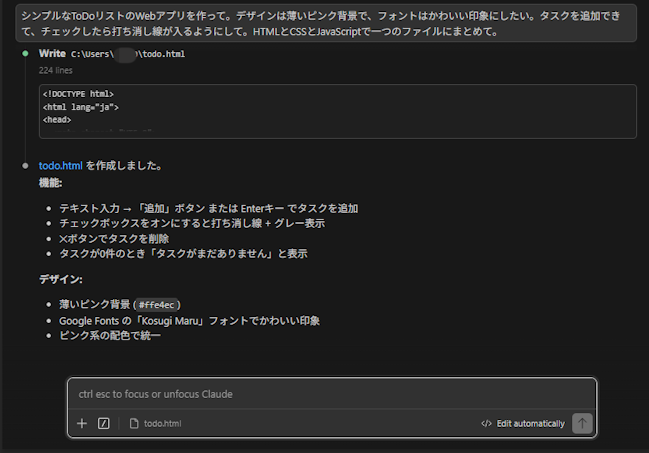
Task: Click the 'デザイン:' heading
Action: click(60, 280)
